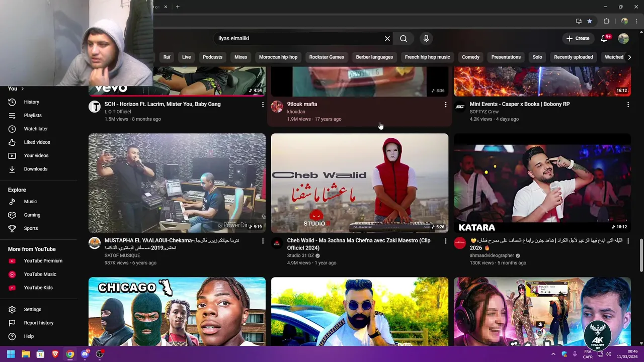Play the MUSTAPHA EL YAALAOUI studio thumbnail
The width and height of the screenshot is (644, 362).
177,183
